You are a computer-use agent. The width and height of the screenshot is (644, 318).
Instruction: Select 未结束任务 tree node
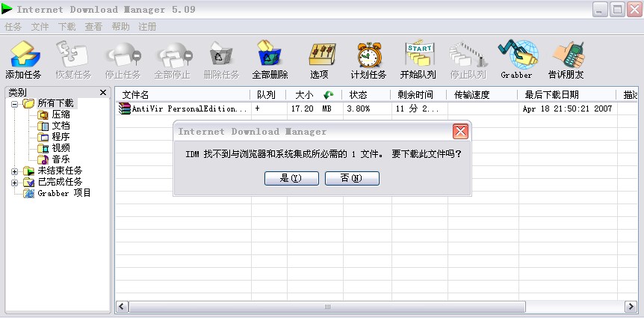(60, 171)
